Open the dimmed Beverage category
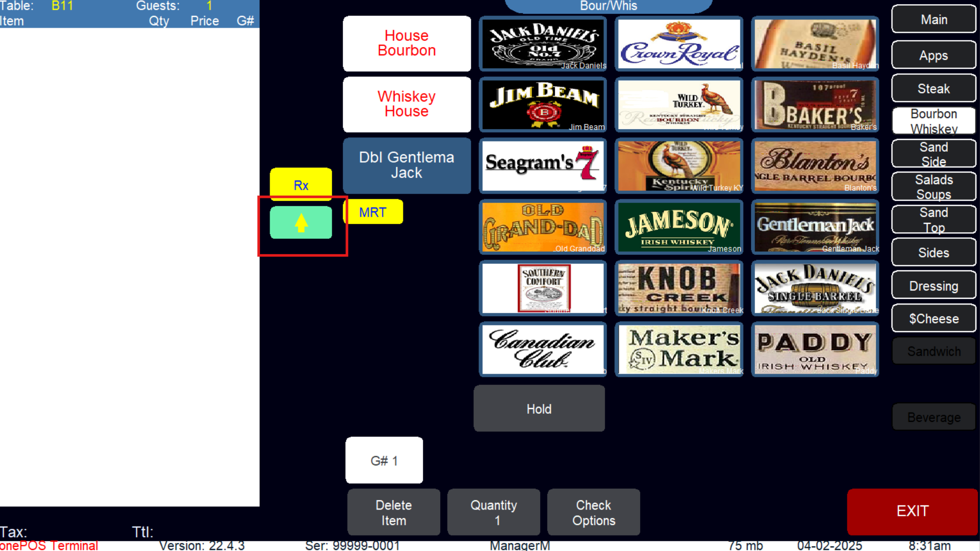980x551 pixels. [x=934, y=417]
